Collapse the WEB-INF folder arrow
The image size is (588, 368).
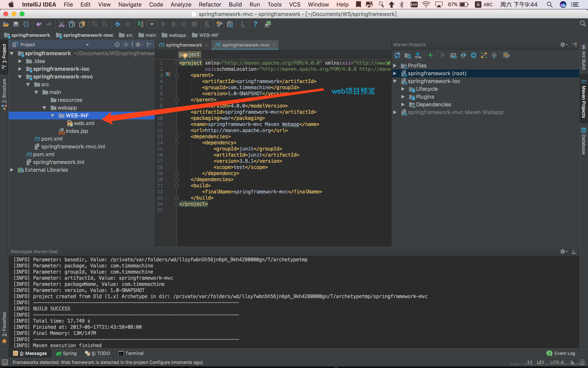pos(52,115)
